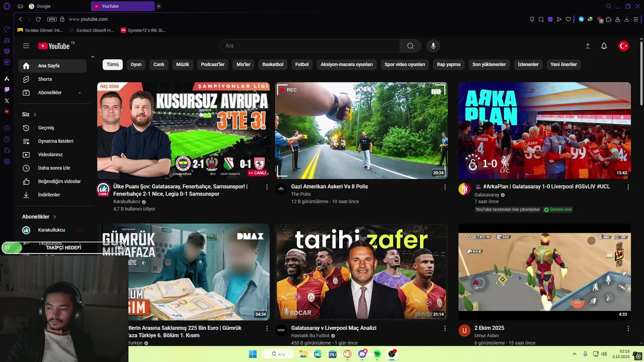Start voice search with the microphone icon

(433, 46)
